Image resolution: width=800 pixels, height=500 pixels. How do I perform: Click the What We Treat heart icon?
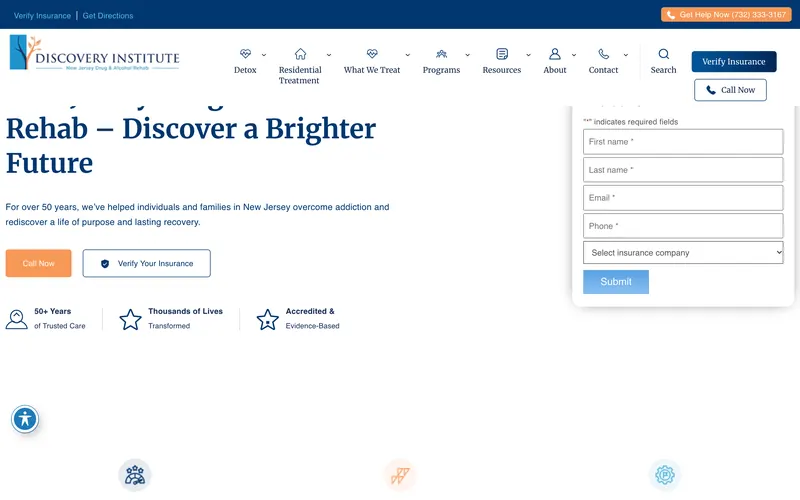[372, 54]
